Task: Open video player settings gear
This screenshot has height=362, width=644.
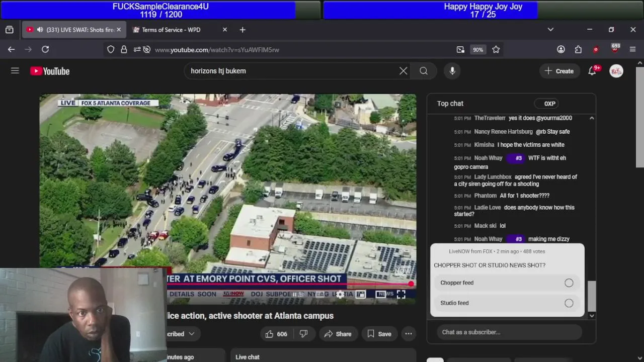Action: (341, 295)
